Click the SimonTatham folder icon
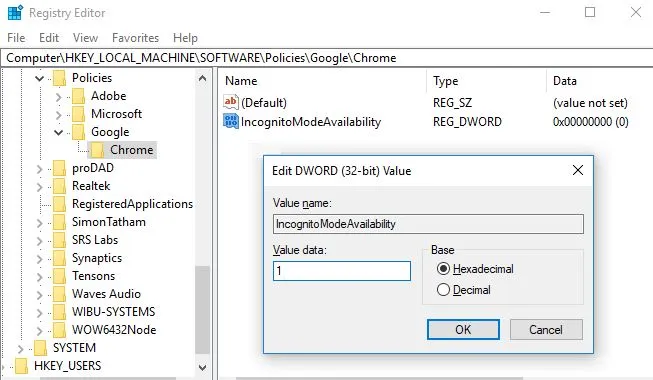Image resolution: width=653 pixels, height=380 pixels. [60, 222]
